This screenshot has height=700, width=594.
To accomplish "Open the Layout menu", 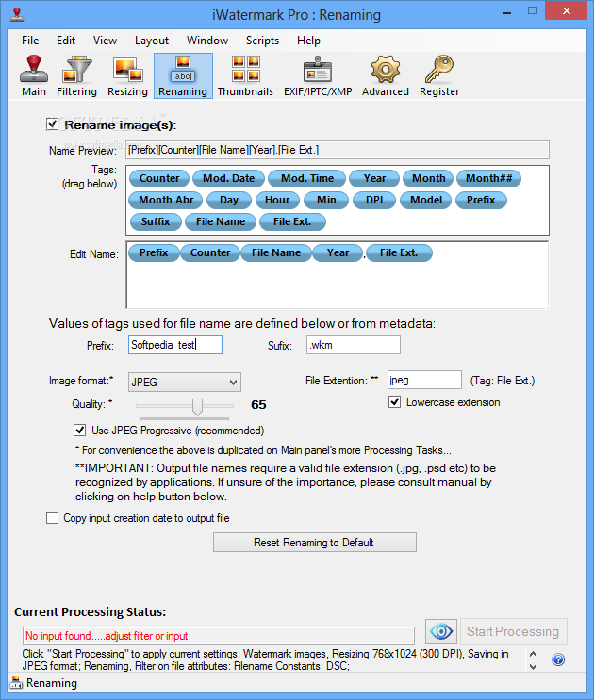I will (152, 41).
